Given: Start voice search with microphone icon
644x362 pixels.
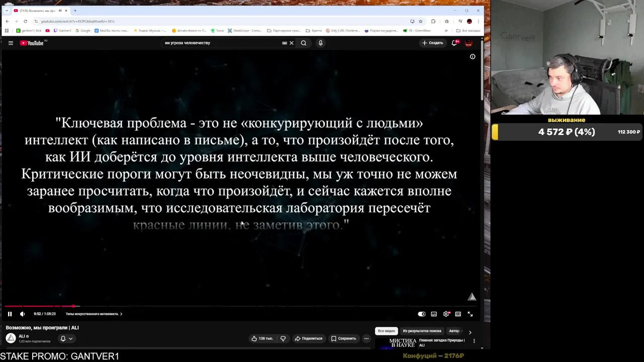Looking at the screenshot, I should pyautogui.click(x=320, y=43).
